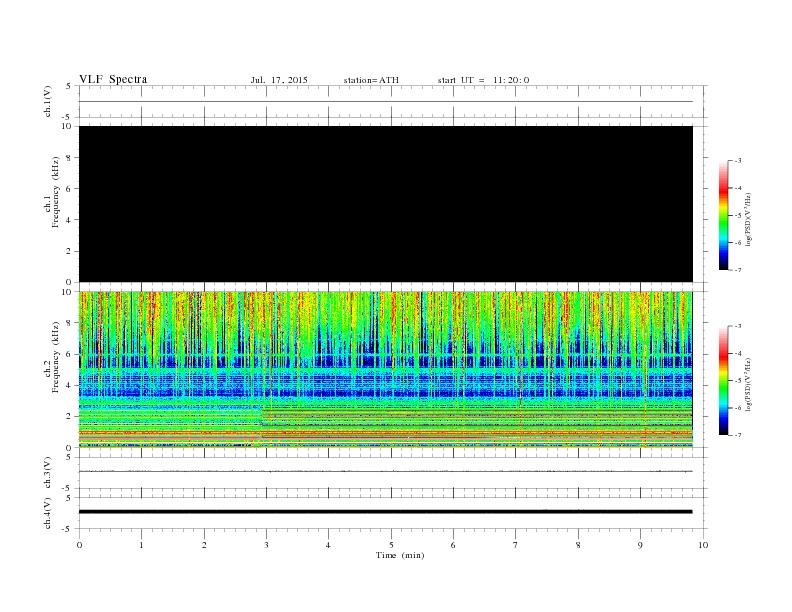Click the flat ch.1 voltage waveform line
Screen dimensions: 792x612
point(386,101)
